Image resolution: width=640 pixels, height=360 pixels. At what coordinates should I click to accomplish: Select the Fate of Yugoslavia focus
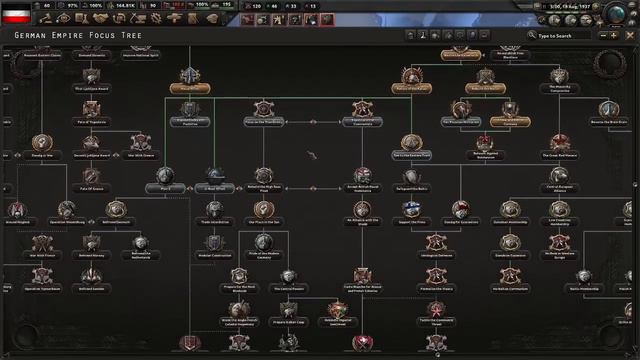pyautogui.click(x=91, y=113)
